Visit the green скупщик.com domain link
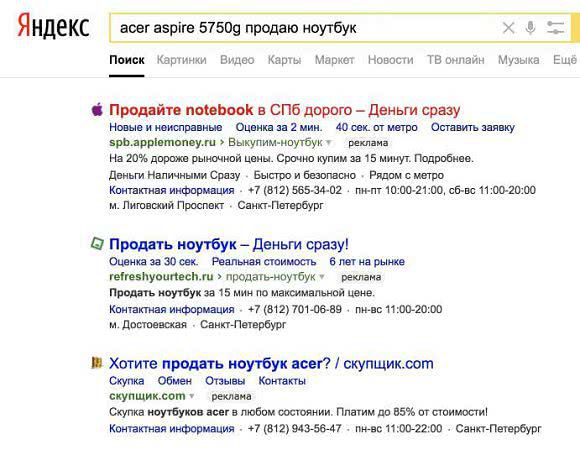 coord(147,396)
